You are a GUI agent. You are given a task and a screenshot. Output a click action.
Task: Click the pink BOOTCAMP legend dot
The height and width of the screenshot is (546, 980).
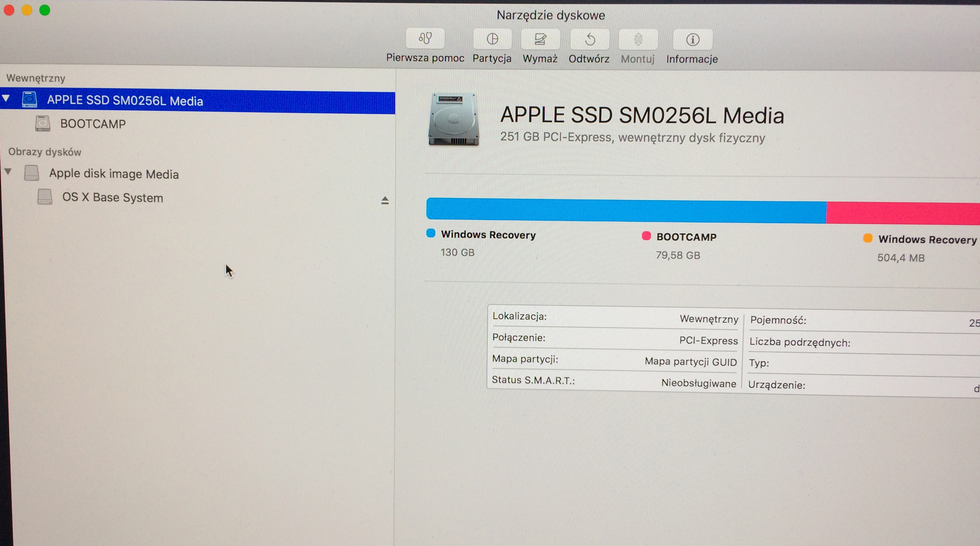(x=646, y=236)
